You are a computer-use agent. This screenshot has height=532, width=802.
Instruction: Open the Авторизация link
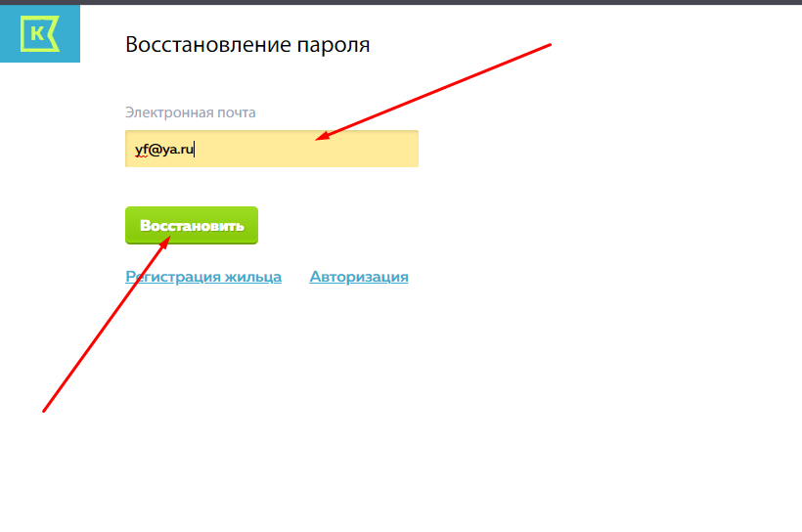(x=359, y=277)
